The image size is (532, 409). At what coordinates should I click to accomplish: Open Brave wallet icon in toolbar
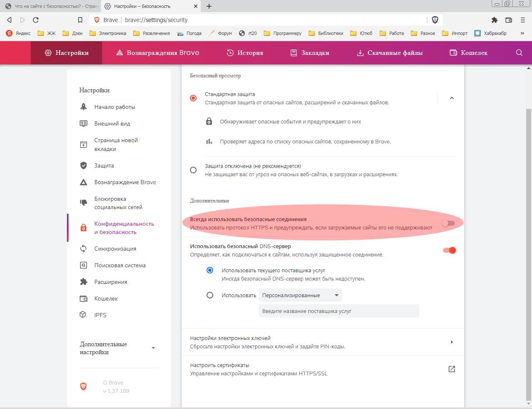point(508,20)
